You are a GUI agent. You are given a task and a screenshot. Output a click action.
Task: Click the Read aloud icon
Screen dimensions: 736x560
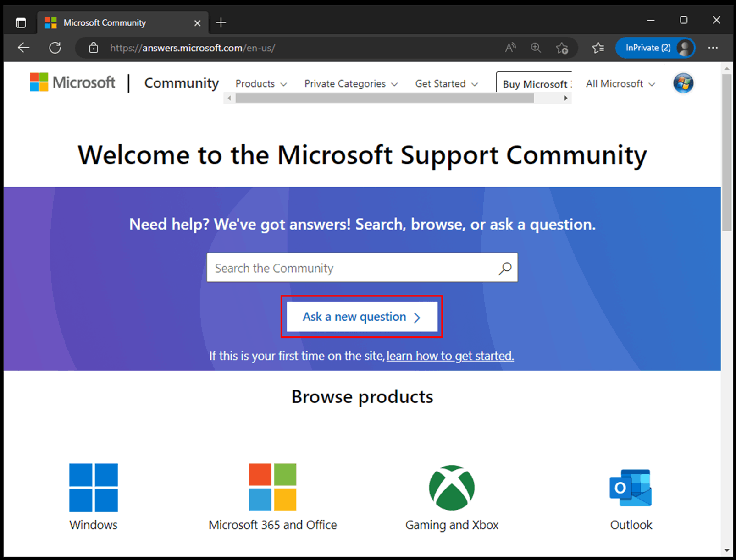[x=510, y=48]
